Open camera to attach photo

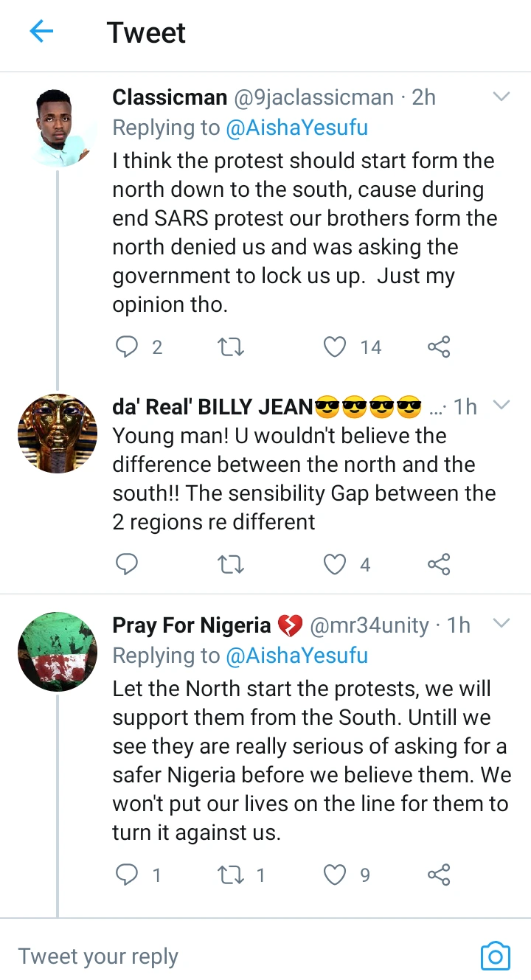[x=495, y=956]
